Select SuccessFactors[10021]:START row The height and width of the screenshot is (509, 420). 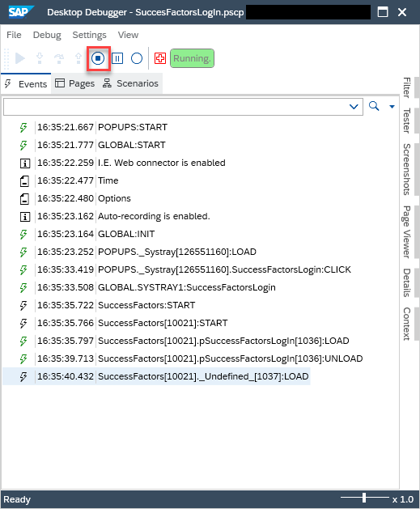[163, 324]
